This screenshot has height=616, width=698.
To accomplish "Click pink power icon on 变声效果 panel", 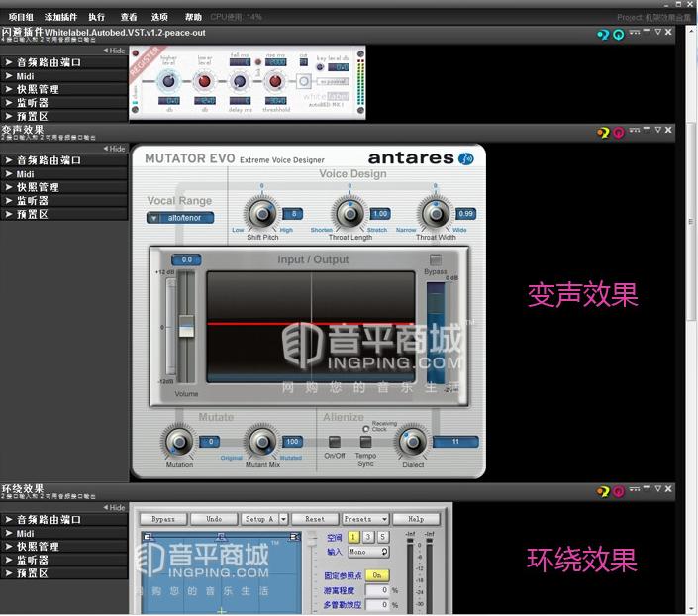I will [619, 133].
